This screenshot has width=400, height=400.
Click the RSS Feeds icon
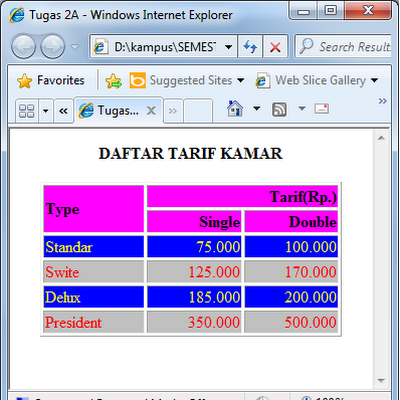click(x=279, y=109)
